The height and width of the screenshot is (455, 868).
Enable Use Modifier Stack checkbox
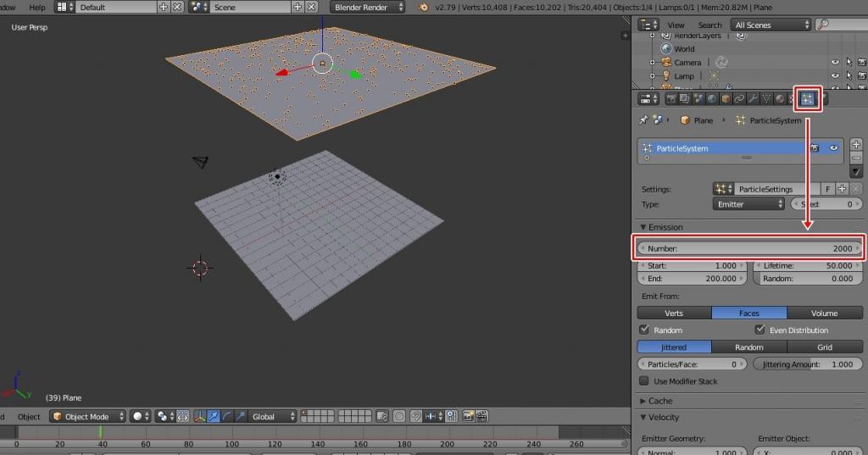point(644,380)
